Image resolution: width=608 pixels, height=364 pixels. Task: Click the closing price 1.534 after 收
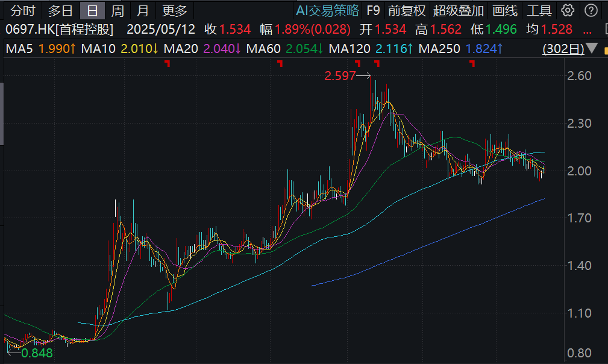(235, 29)
